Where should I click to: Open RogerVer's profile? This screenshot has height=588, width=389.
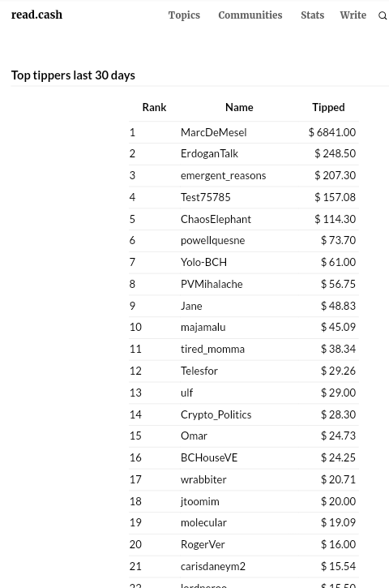coord(203,544)
